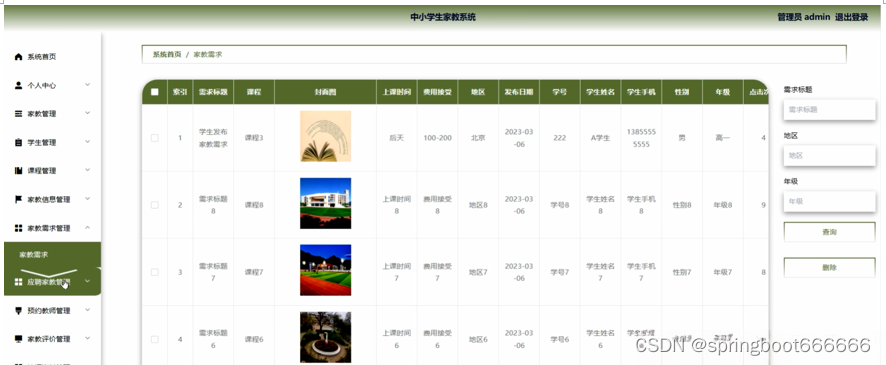Click the 学生姓名 column header
Screen dimensions: 886x365
point(600,92)
